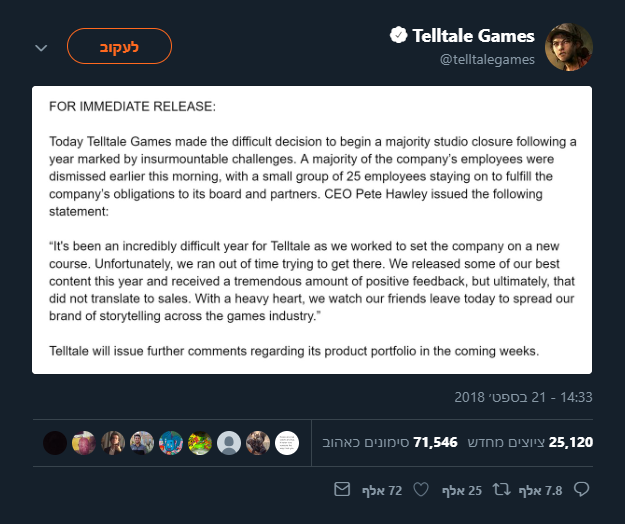Click the envelope direct message icon

tap(342, 490)
